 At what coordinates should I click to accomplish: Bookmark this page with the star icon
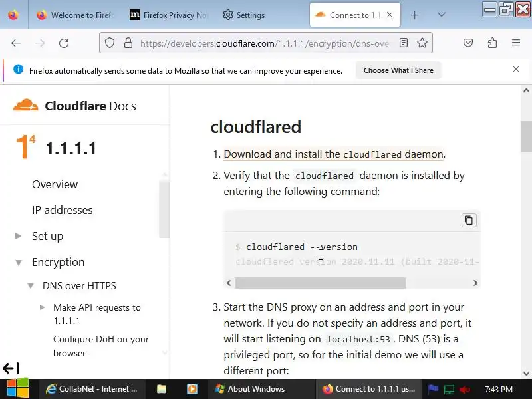(x=422, y=43)
